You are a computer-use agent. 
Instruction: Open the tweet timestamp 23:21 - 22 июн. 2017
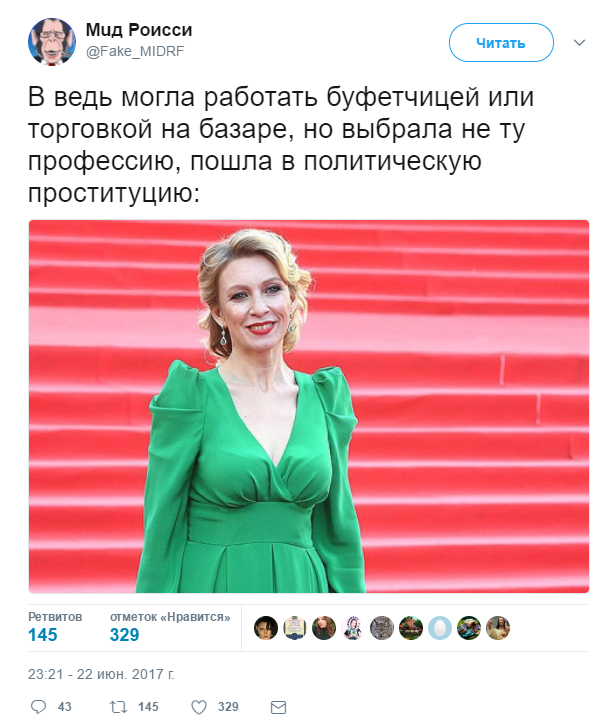tap(101, 674)
